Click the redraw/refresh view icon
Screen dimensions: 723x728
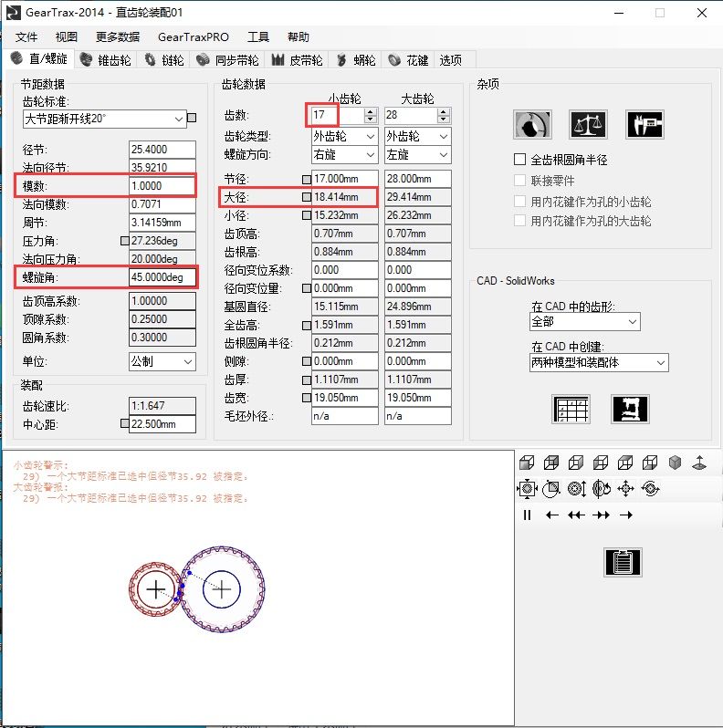650,488
